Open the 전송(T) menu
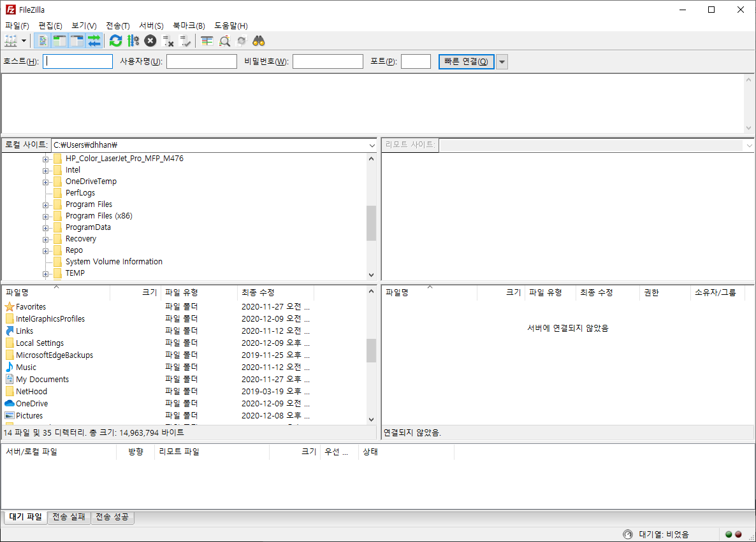 (118, 25)
